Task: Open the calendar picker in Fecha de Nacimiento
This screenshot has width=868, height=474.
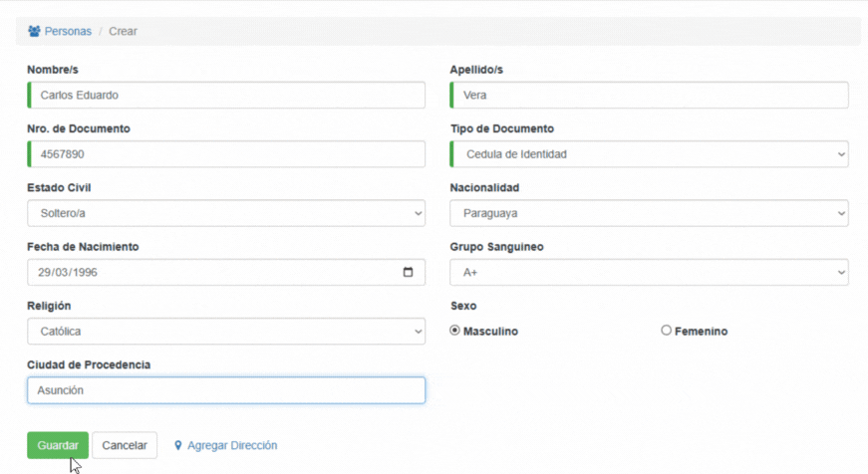Action: 408,273
